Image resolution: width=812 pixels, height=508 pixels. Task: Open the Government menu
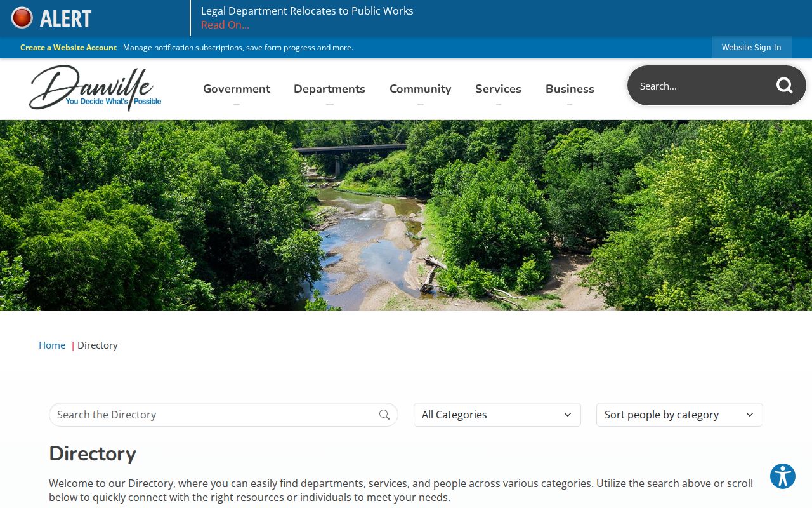tap(237, 89)
